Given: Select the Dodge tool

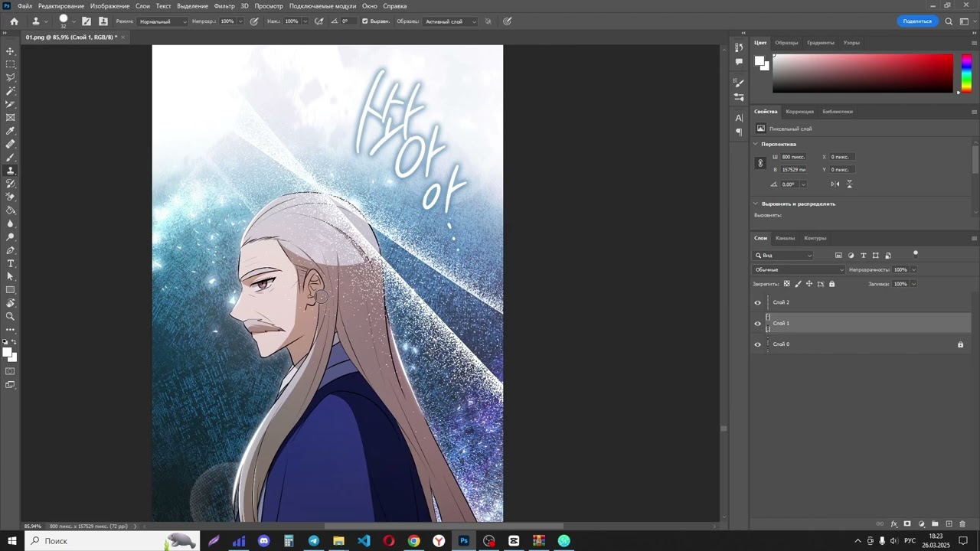Looking at the screenshot, I should [x=11, y=236].
